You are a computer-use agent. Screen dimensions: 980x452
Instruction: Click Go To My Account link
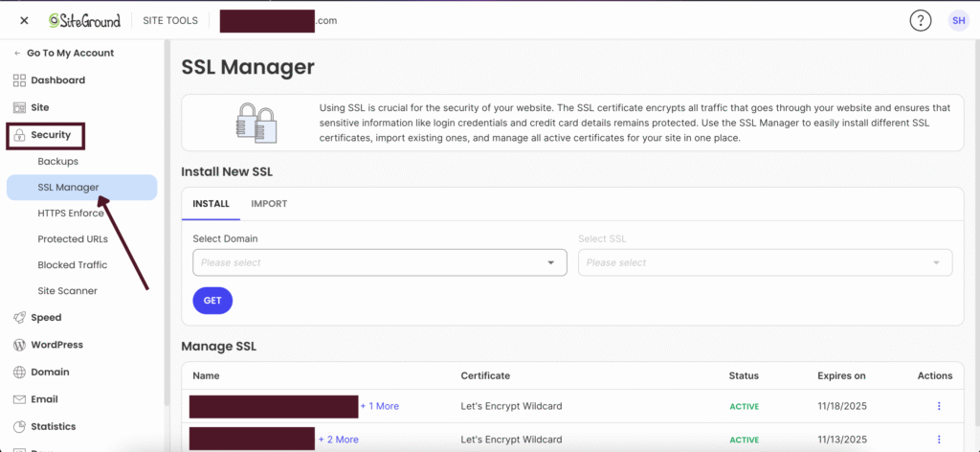(69, 54)
